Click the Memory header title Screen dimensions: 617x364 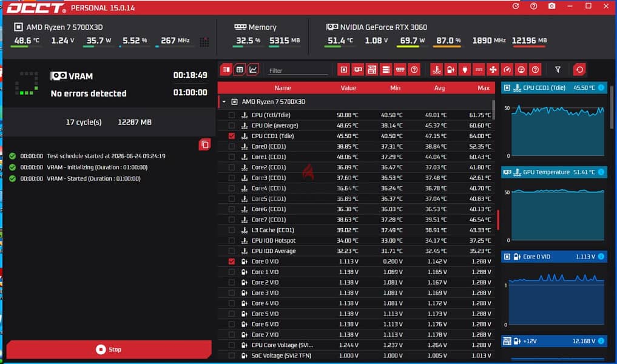263,27
